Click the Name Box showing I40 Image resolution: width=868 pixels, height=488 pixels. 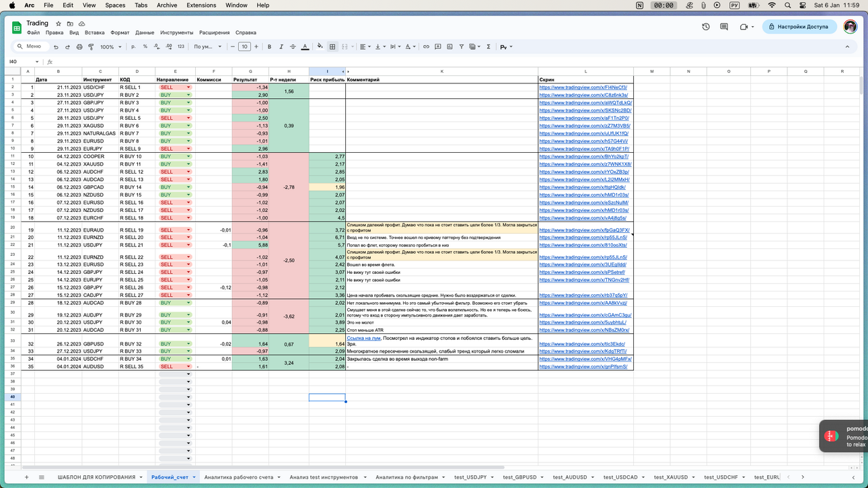pyautogui.click(x=22, y=62)
